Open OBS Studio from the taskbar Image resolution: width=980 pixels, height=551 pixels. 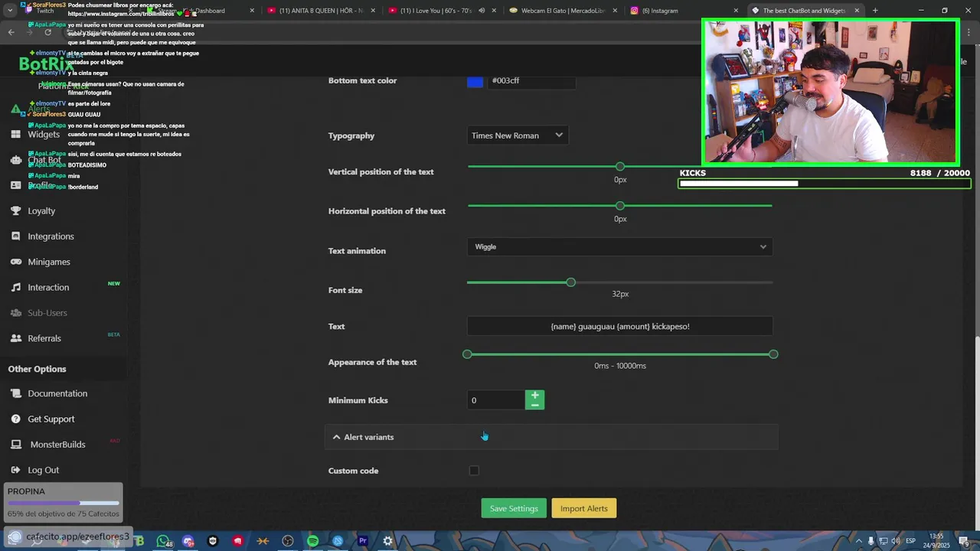288,541
